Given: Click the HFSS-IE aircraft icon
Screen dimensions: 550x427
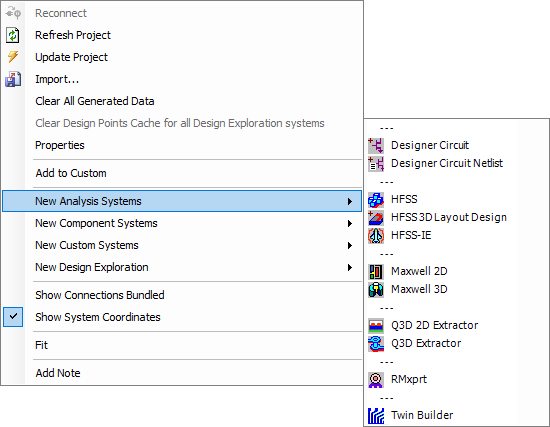Looking at the screenshot, I should (376, 235).
